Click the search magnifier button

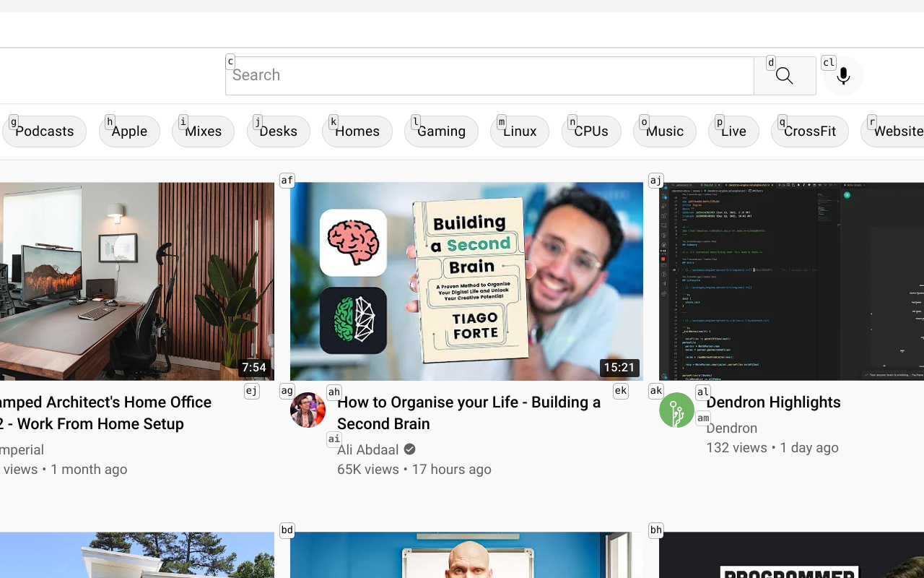785,76
